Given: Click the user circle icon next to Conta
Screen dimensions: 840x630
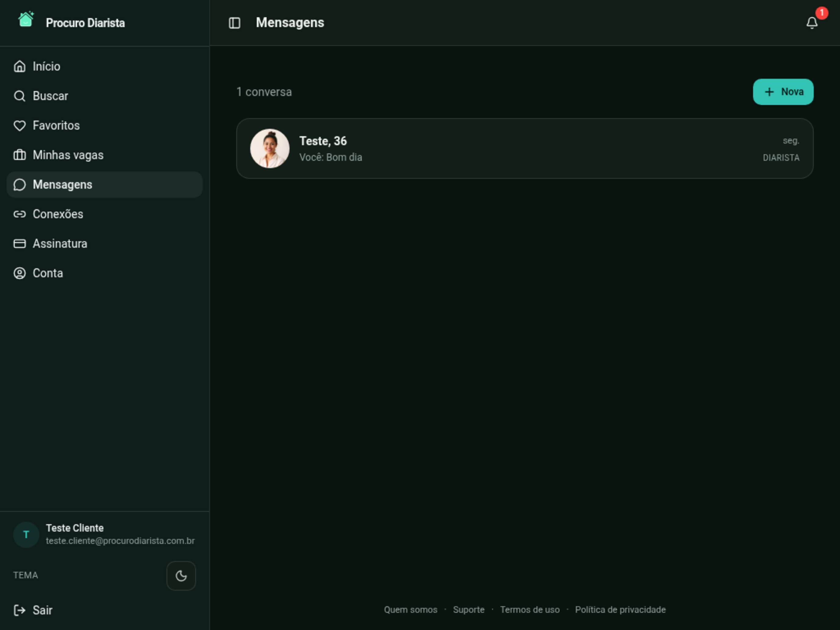Looking at the screenshot, I should (20, 273).
